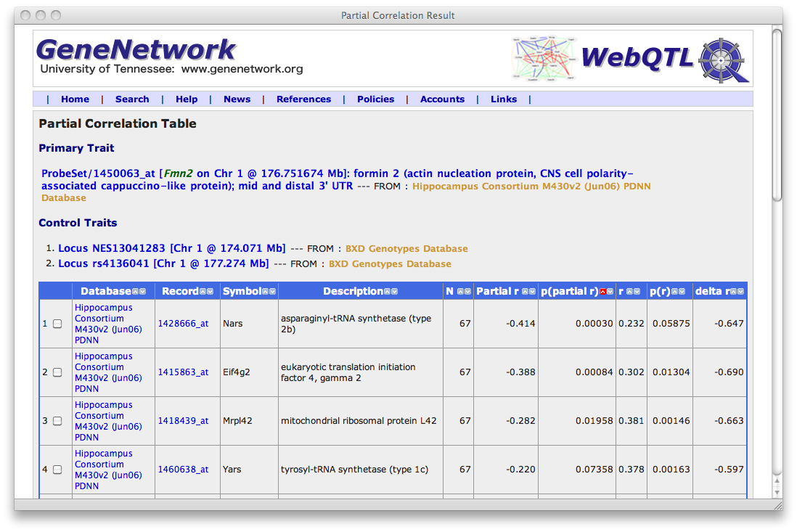This screenshot has height=532, width=797.
Task: Open the Search menu item
Action: pyautogui.click(x=132, y=99)
